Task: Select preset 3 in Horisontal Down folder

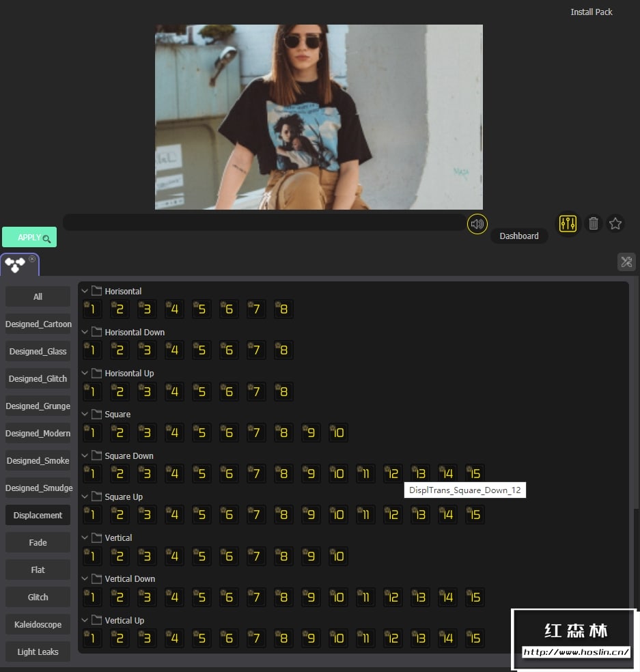Action: (x=147, y=350)
